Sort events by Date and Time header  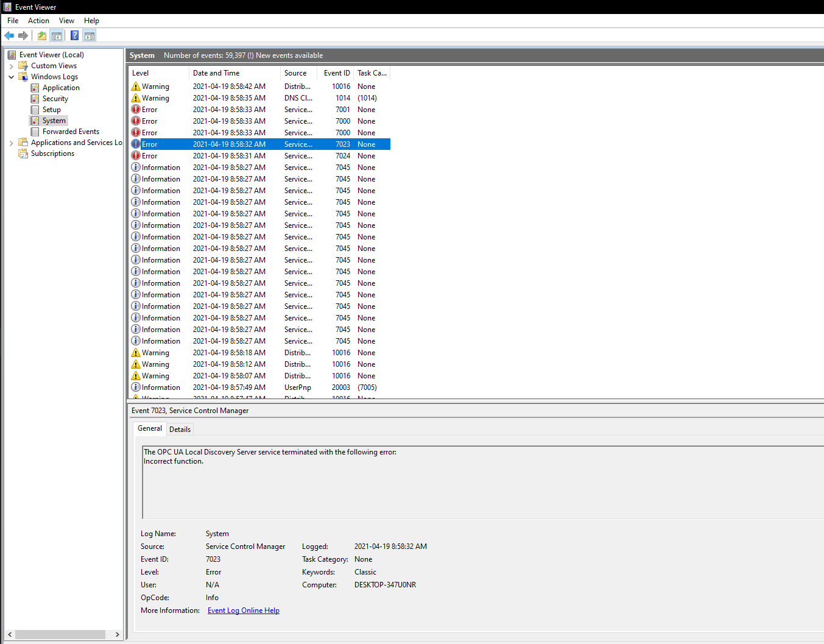pyautogui.click(x=234, y=73)
